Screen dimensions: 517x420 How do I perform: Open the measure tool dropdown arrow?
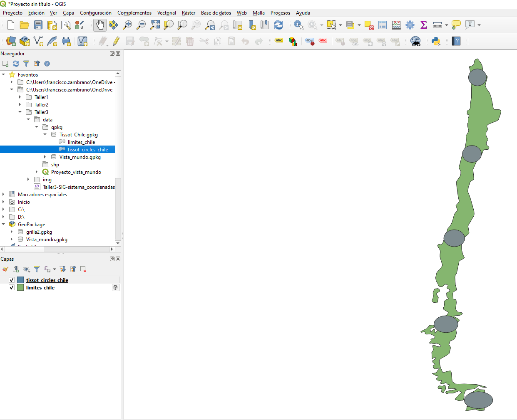point(447,25)
